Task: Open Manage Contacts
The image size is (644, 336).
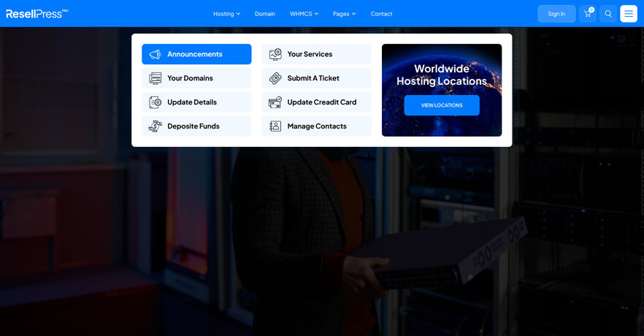Action: click(x=317, y=126)
